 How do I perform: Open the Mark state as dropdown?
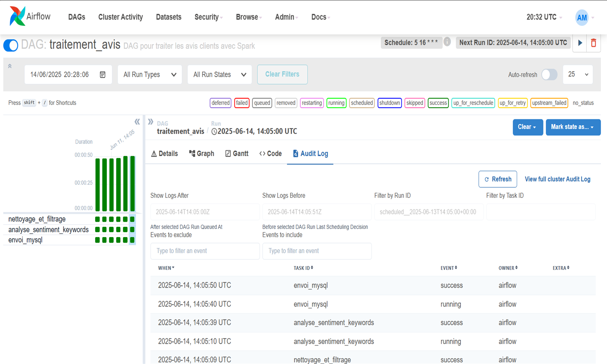click(x=573, y=127)
